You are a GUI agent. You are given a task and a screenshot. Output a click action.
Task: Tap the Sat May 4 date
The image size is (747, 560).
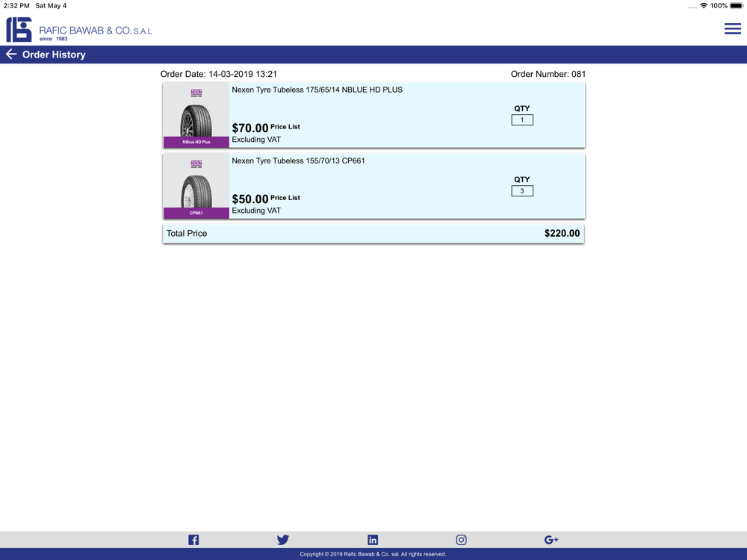(51, 6)
